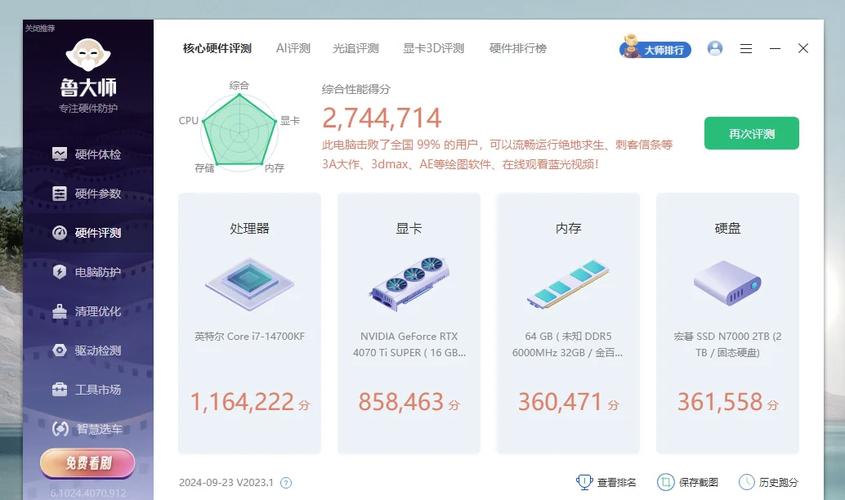Open 硬件参数 in the sidebar

[x=86, y=193]
